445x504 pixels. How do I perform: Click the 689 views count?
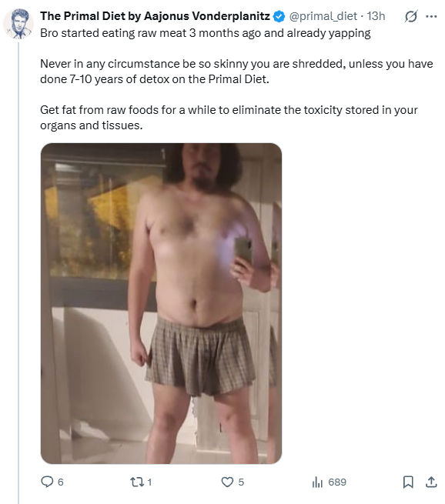[337, 482]
